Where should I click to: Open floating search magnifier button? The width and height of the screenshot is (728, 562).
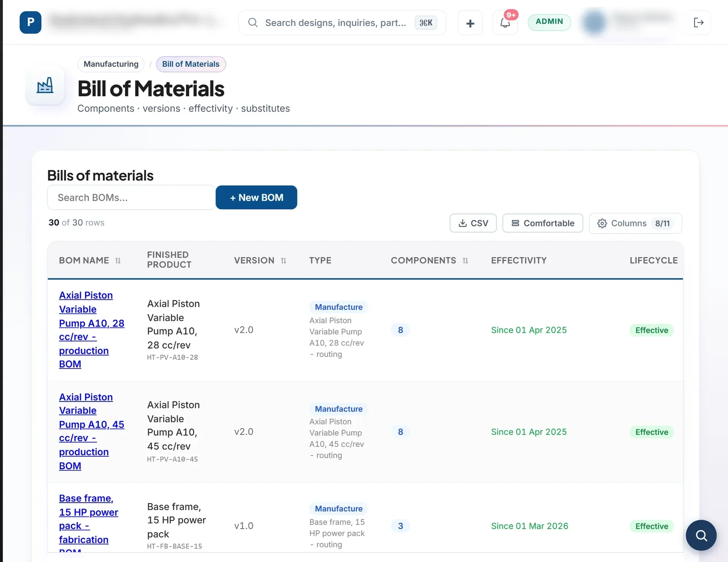click(x=701, y=535)
